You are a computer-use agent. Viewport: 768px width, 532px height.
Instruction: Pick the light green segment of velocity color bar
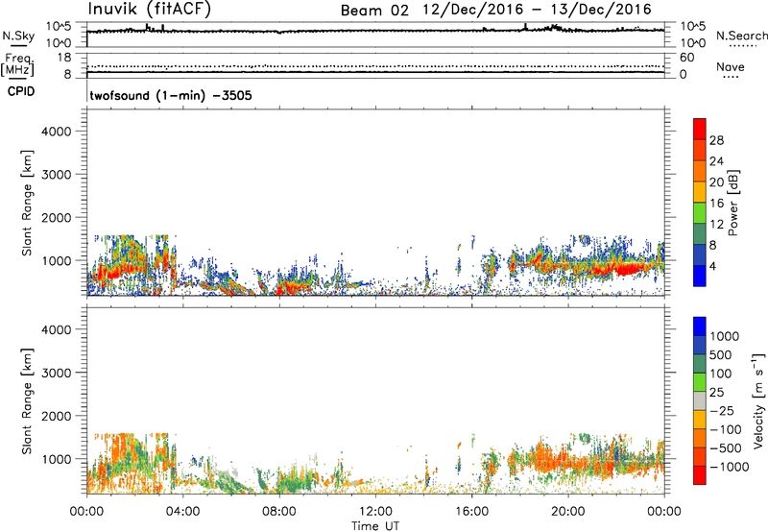coord(700,382)
